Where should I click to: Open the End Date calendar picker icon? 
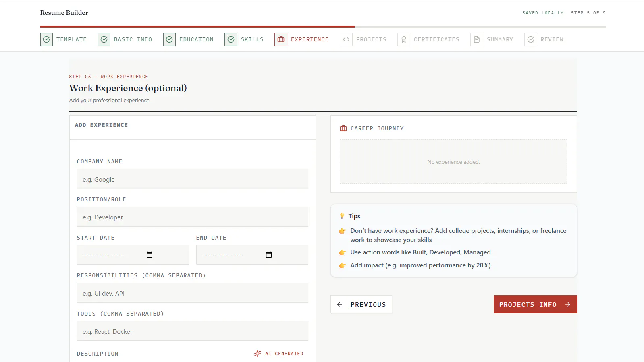click(269, 255)
